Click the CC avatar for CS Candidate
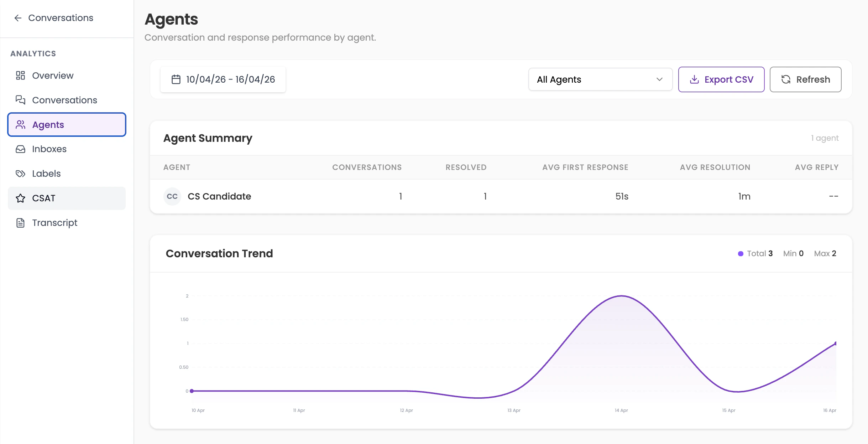The height and width of the screenshot is (444, 868). (172, 196)
